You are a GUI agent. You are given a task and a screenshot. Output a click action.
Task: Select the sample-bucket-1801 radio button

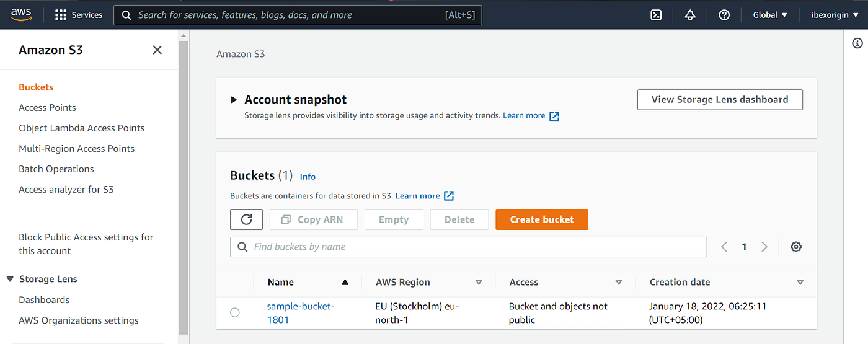point(235,312)
